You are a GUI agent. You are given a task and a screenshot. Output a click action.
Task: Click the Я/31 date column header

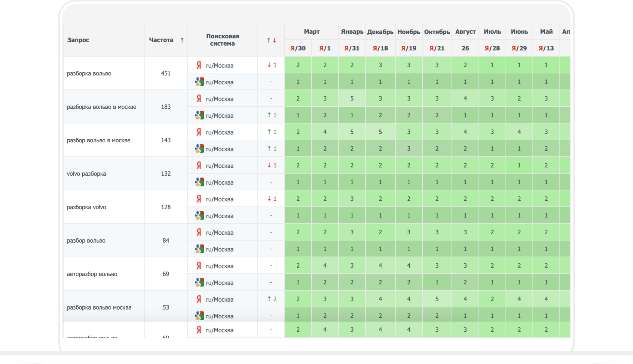[x=352, y=48]
